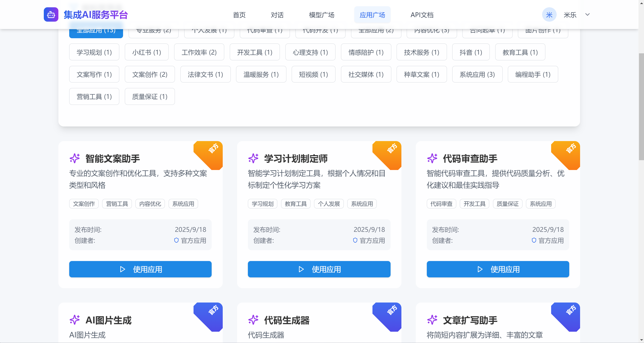Click the page vertical scrollbar thumb

pos(641,107)
